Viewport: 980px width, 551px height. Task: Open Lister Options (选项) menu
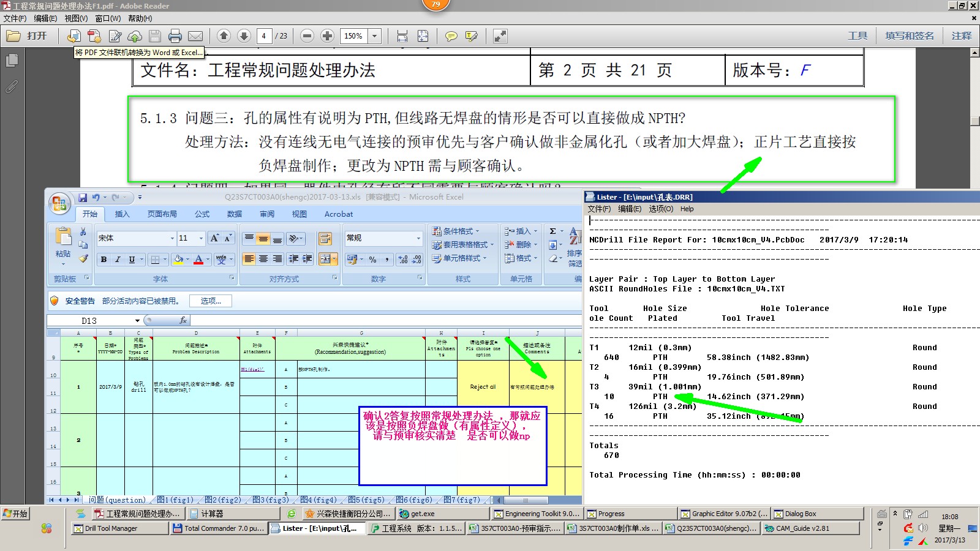(x=661, y=209)
